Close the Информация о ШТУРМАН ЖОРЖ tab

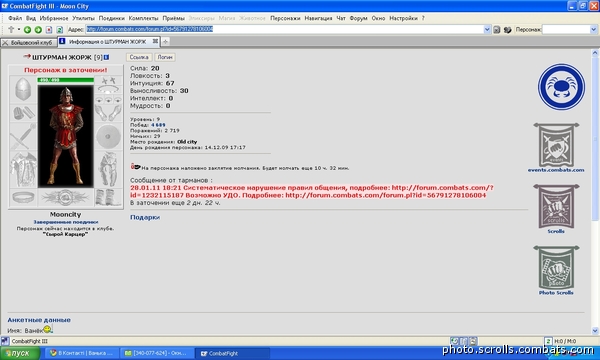coord(155,41)
